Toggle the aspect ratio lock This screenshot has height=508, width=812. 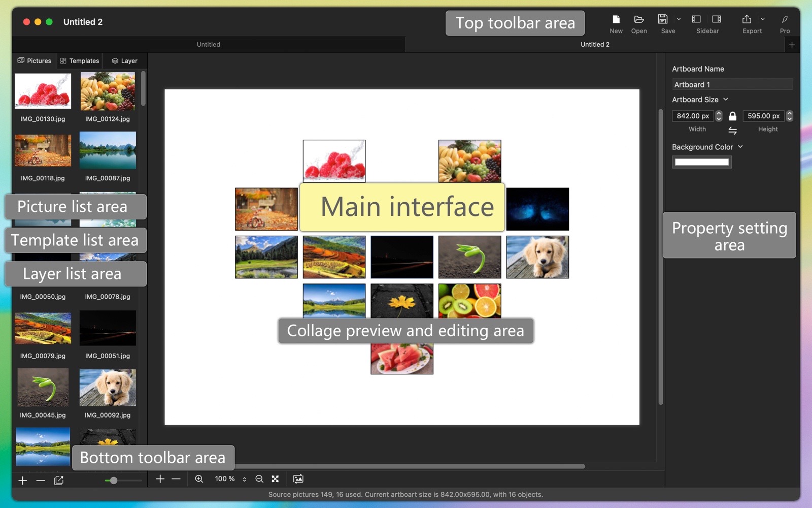pos(732,116)
